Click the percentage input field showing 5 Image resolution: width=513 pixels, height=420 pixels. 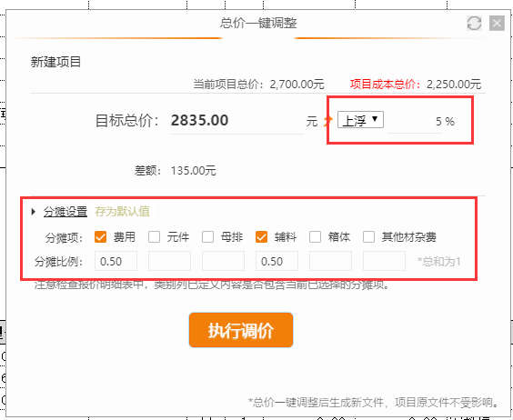(x=415, y=122)
